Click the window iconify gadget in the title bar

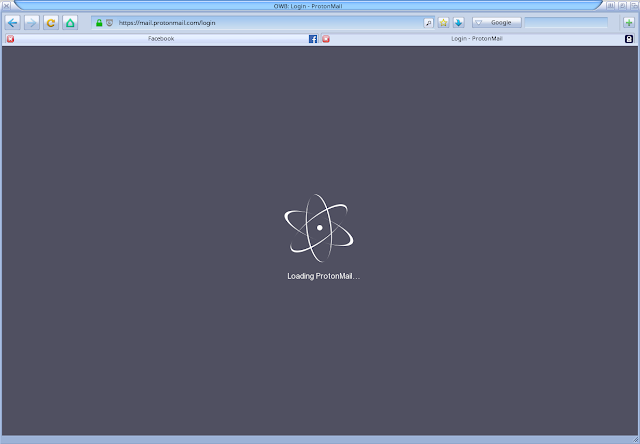pyautogui.click(x=610, y=6)
